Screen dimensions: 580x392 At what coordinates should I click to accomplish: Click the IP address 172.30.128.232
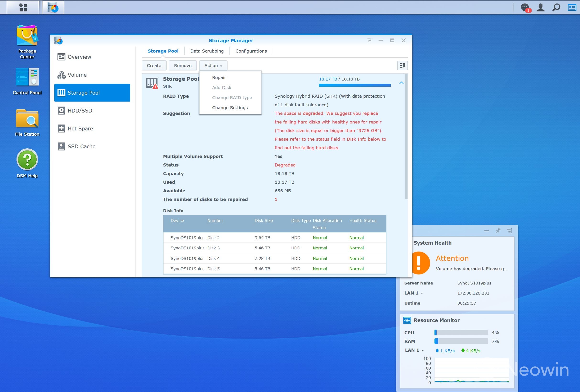473,293
